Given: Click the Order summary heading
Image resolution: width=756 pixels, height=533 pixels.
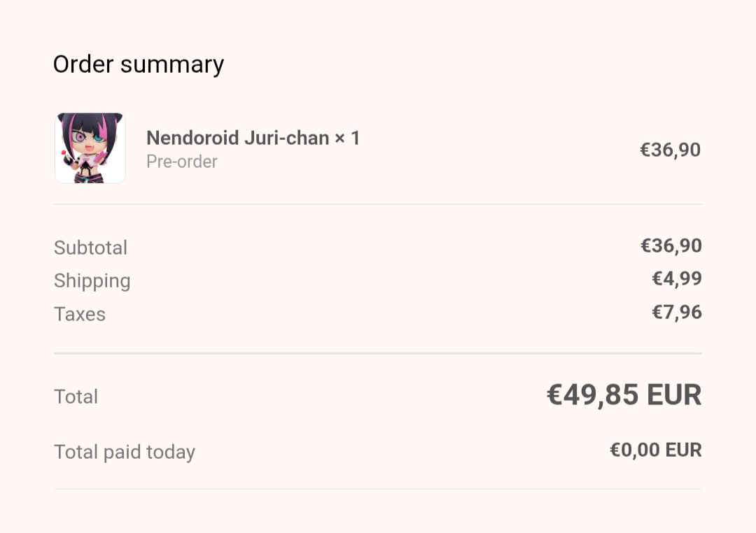Looking at the screenshot, I should pyautogui.click(x=139, y=65).
